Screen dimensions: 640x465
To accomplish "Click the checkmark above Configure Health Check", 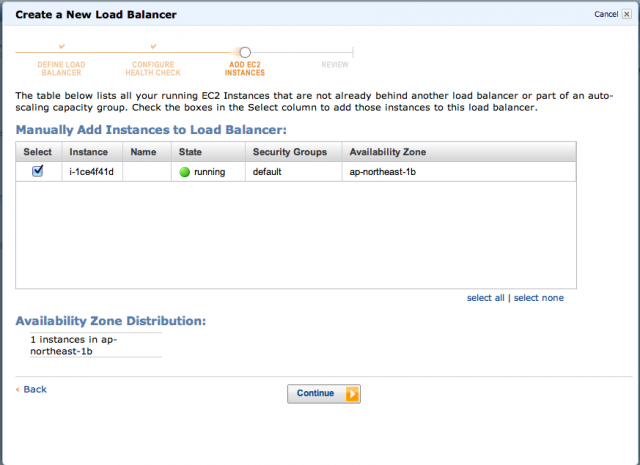I will tap(153, 46).
